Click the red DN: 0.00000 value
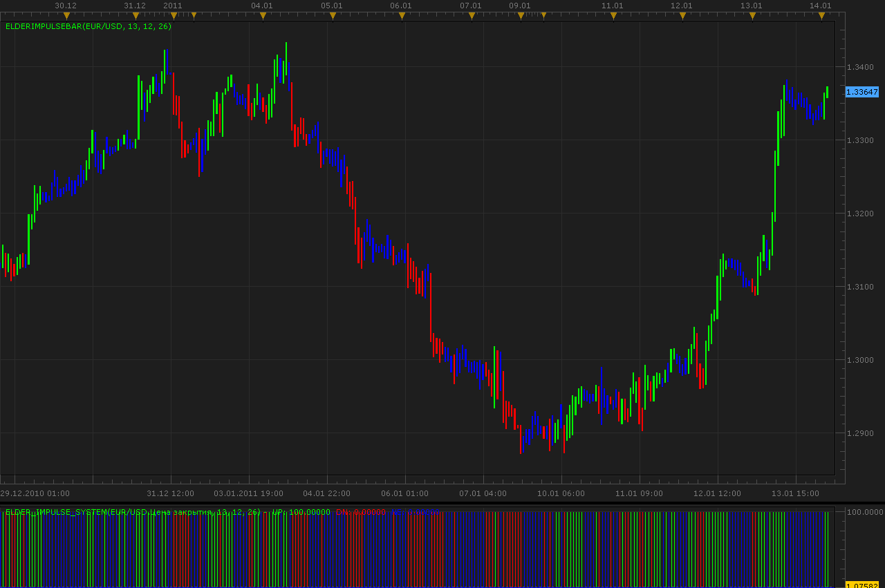885x588 pixels. (x=361, y=512)
